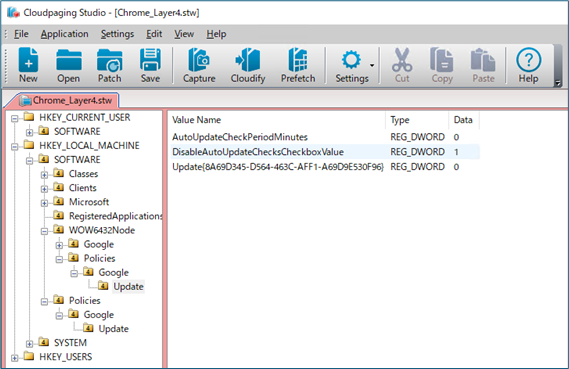
Task: Select the RegisteredApplications key label
Action: click(x=115, y=216)
